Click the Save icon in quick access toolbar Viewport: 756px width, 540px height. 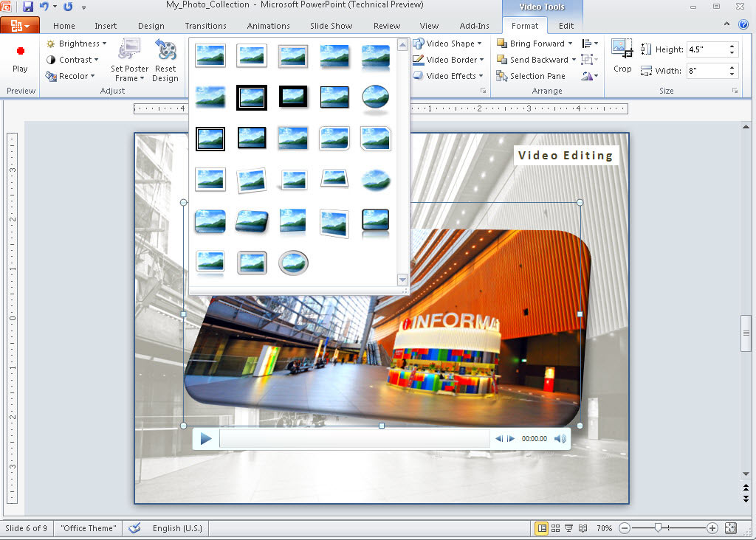click(28, 7)
